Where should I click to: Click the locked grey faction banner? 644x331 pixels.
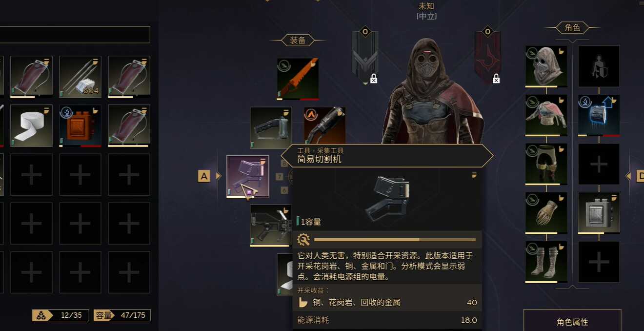coord(365,55)
